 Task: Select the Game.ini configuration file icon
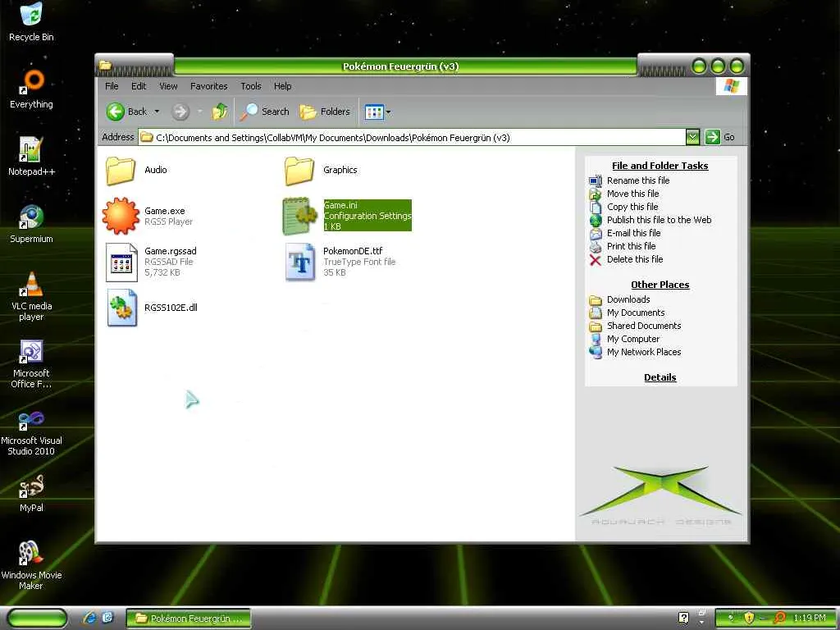299,216
